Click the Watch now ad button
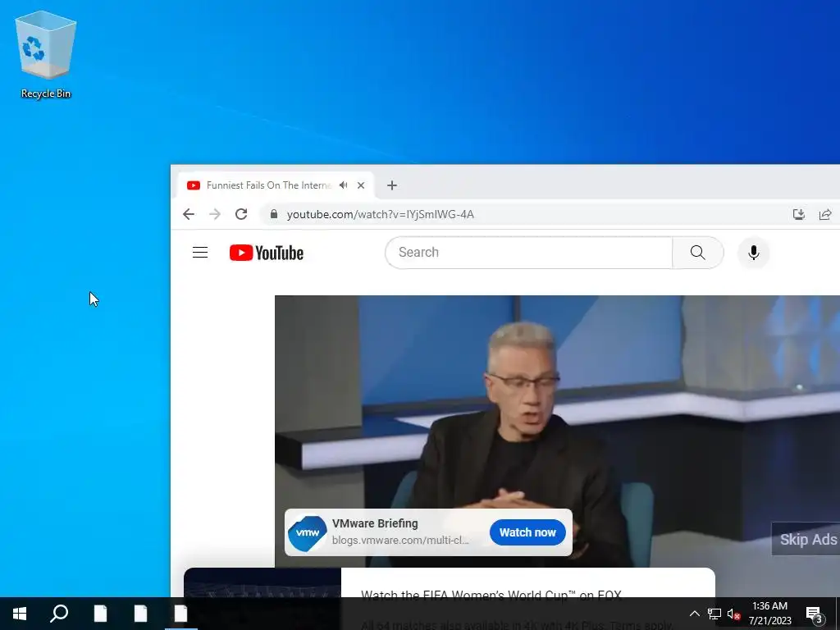Image resolution: width=840 pixels, height=630 pixels. coord(527,532)
